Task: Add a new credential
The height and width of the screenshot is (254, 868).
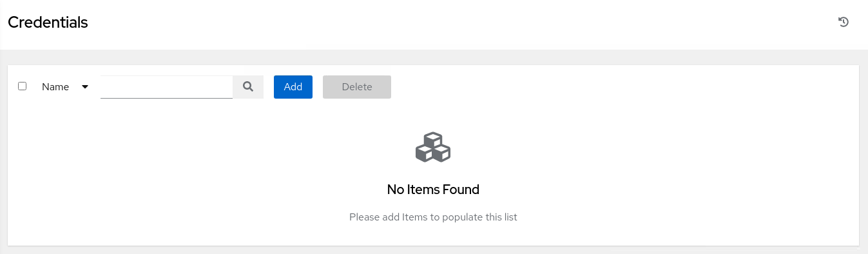Action: [x=293, y=87]
